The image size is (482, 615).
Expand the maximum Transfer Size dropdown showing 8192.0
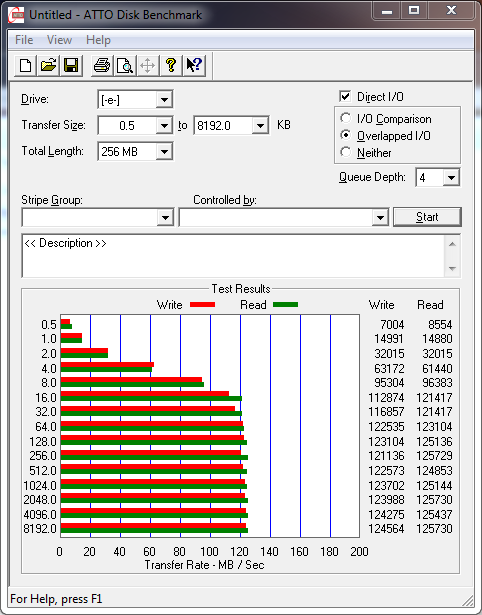[x=260, y=126]
